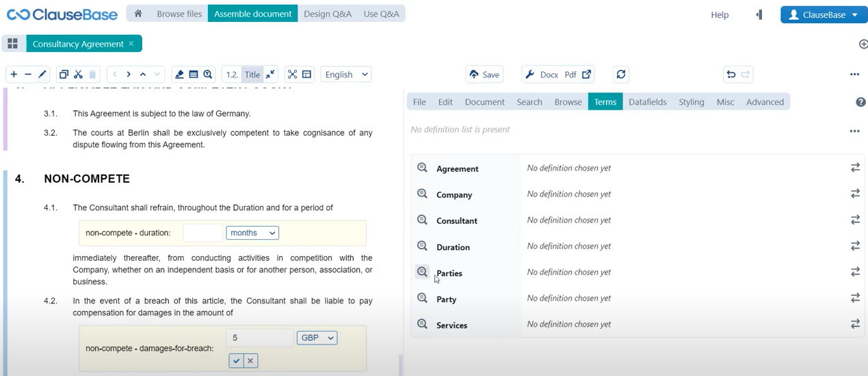Open the GBP currency dropdown
868x376 pixels.
coord(317,338)
